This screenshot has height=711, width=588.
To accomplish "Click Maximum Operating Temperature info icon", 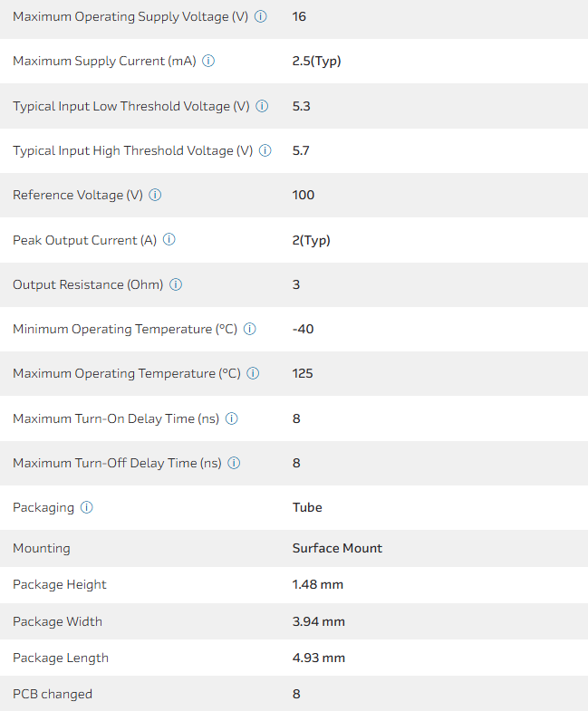I will point(254,373).
